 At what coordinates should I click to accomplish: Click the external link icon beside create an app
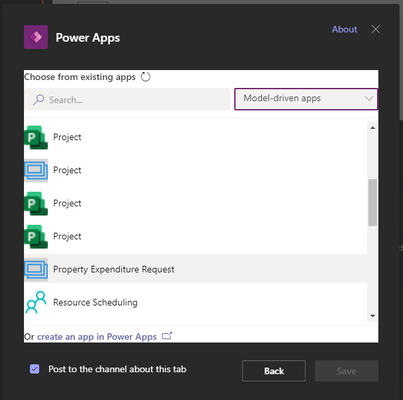[167, 336]
